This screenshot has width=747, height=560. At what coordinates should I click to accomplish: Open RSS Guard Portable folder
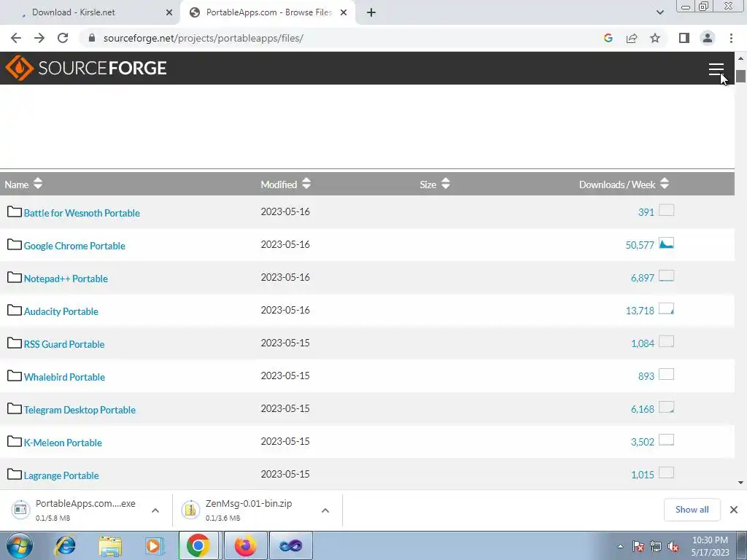click(64, 344)
